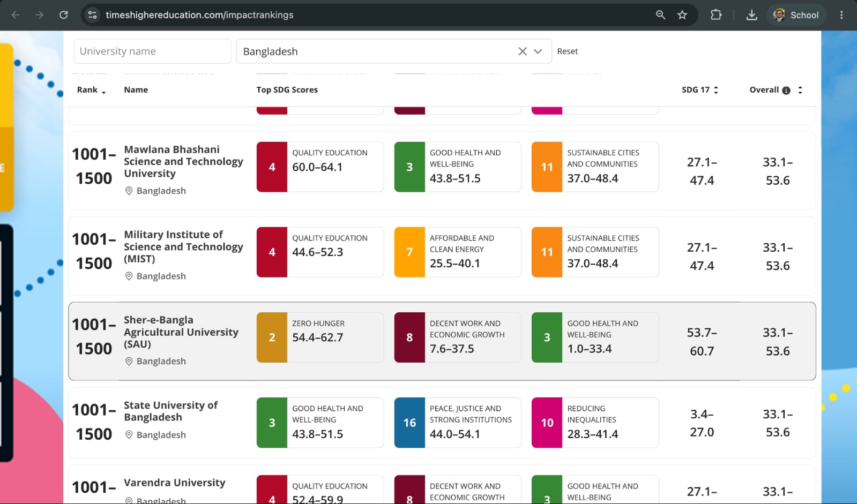Open State University of Bangladesh page

(170, 411)
